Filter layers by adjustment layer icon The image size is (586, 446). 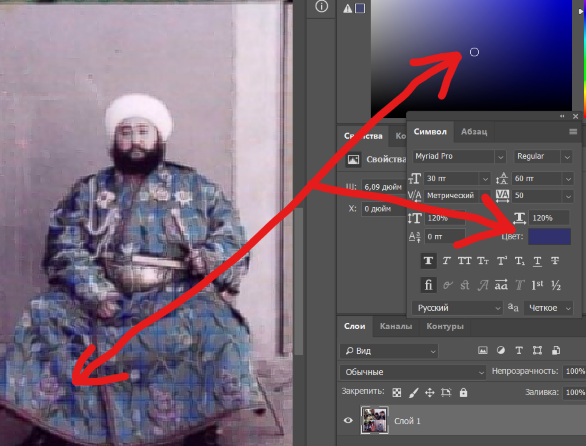point(501,350)
